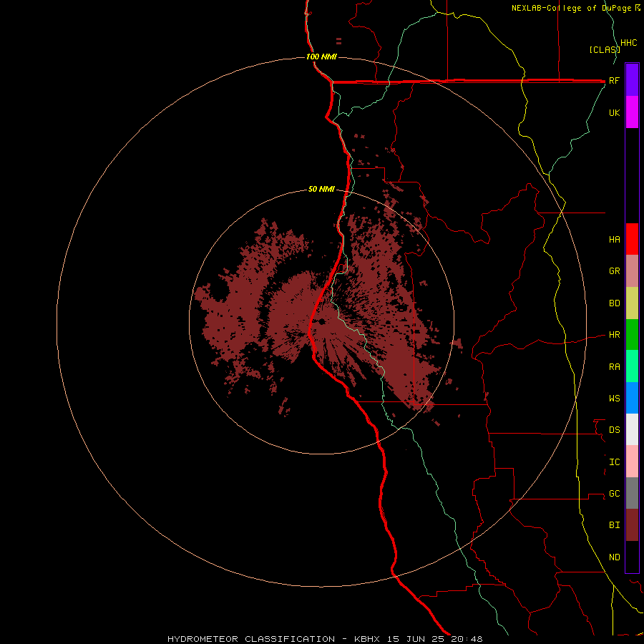
Task: Click the [CLAS] units label
Action: pyautogui.click(x=605, y=50)
